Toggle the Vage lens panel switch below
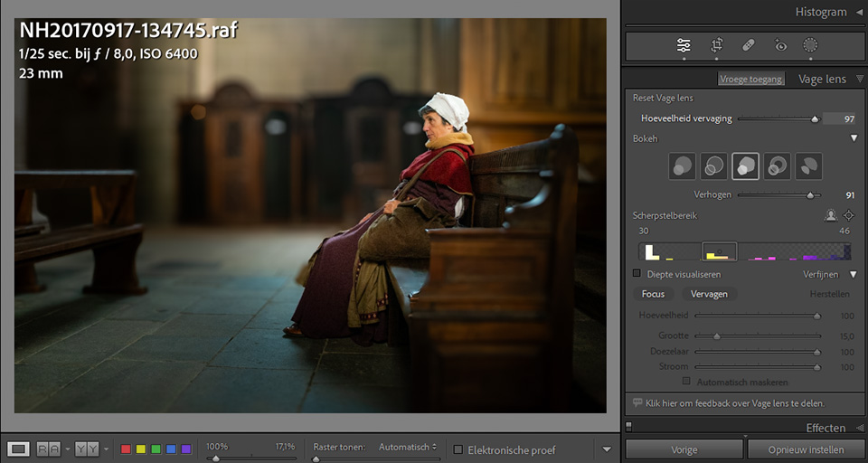 [628, 426]
